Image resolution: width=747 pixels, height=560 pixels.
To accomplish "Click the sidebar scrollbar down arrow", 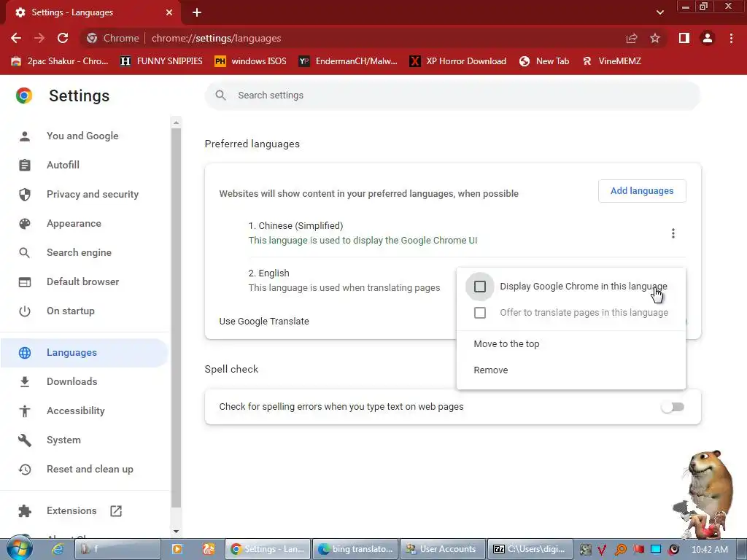I will point(177,532).
